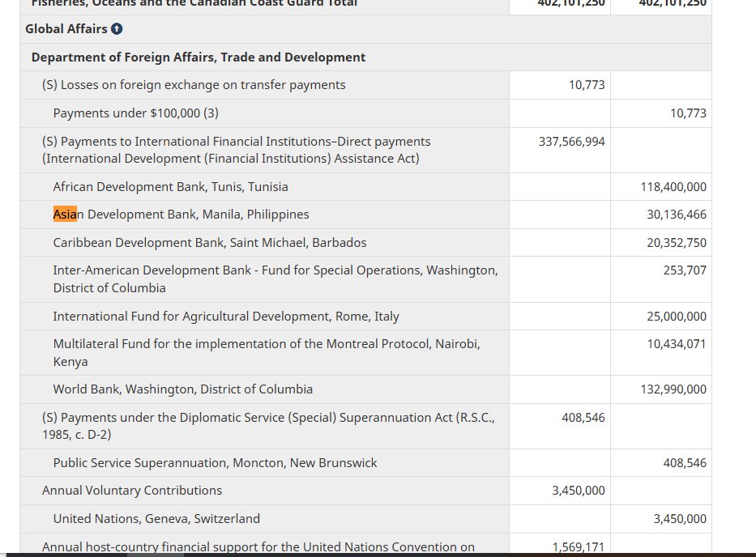756x557 pixels.
Task: Click the 3,450,000 amount for Annual Voluntary Contributions
Action: [578, 491]
